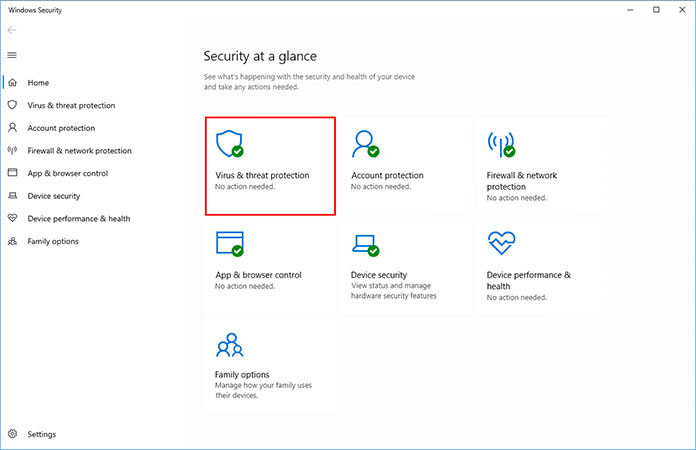Open Settings label at bottom of sidebar

42,434
